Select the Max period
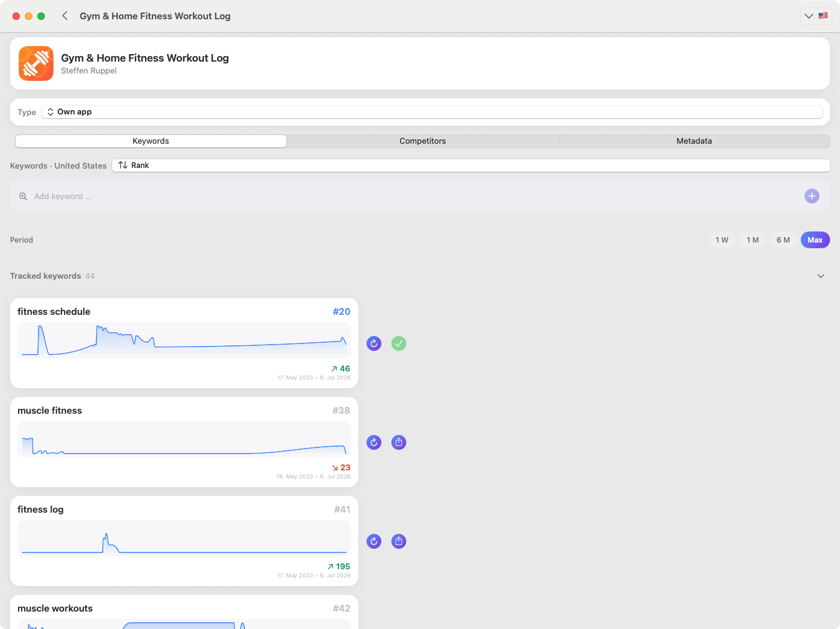 815,240
